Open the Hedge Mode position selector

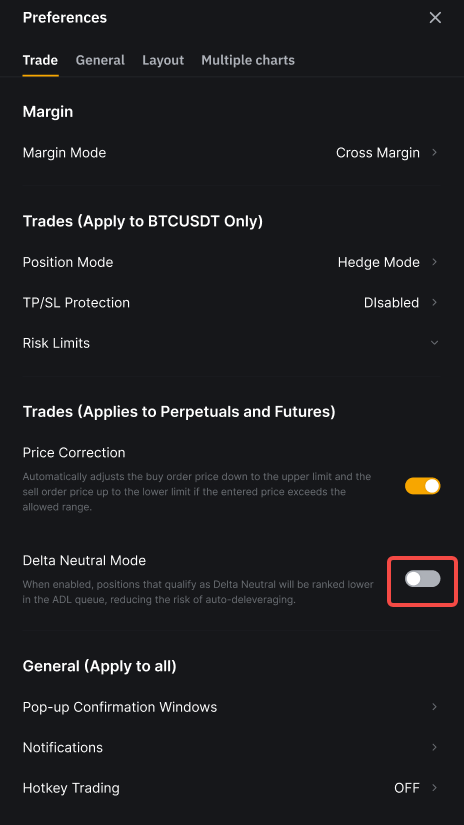[x=378, y=262]
